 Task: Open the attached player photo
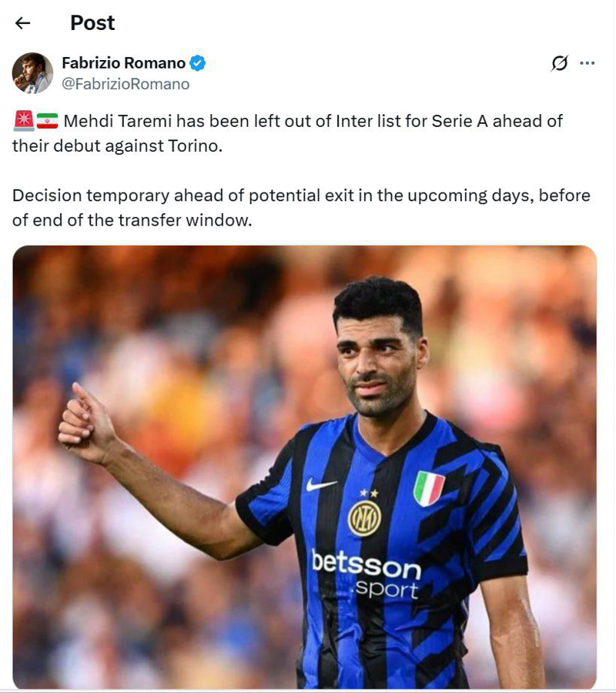coord(305,467)
